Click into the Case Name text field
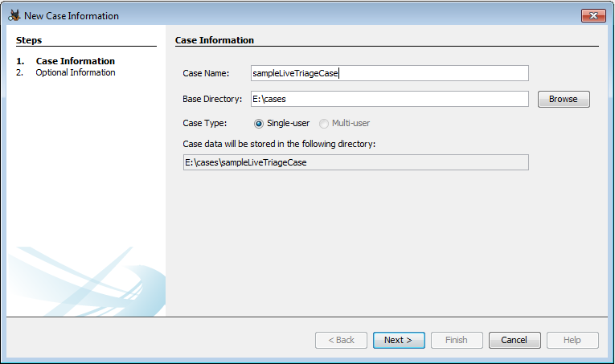Viewport: 615px width, 364px height. click(389, 73)
